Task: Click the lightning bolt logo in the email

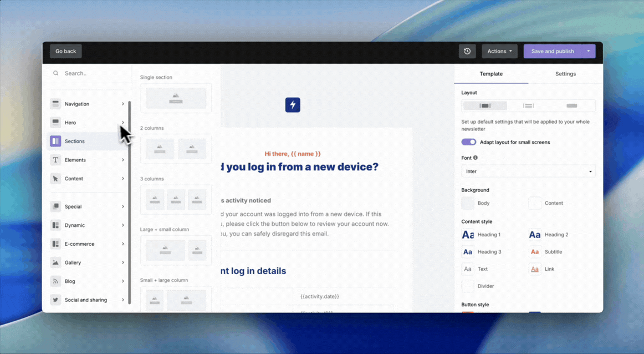Action: tap(293, 105)
